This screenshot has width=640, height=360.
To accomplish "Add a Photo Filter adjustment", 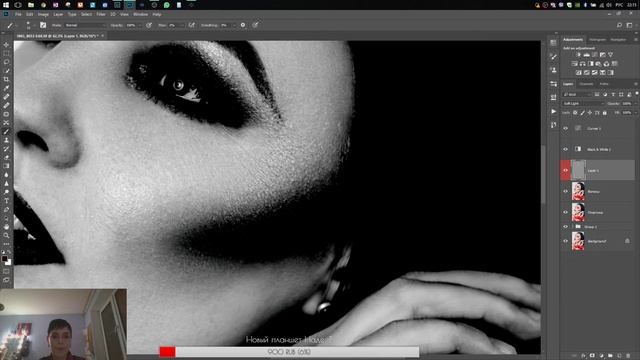I will coord(598,64).
